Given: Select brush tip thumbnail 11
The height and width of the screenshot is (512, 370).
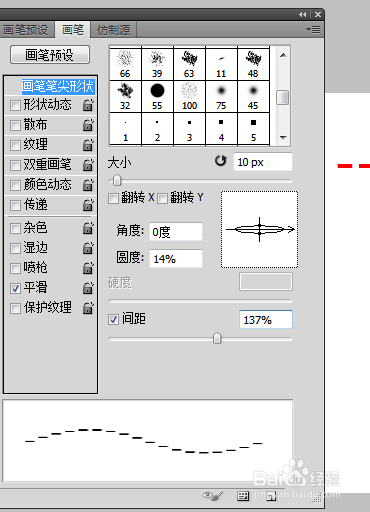Looking at the screenshot, I should click(221, 64).
